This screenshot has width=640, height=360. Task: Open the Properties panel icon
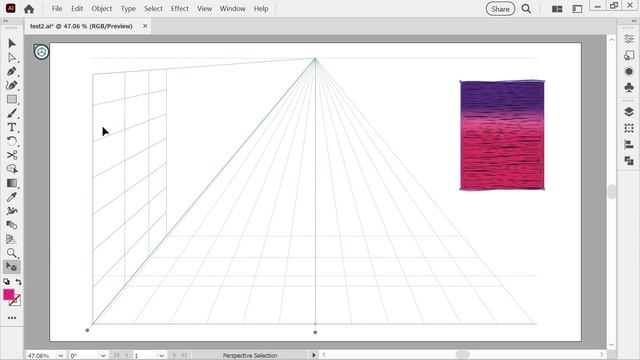tap(629, 39)
